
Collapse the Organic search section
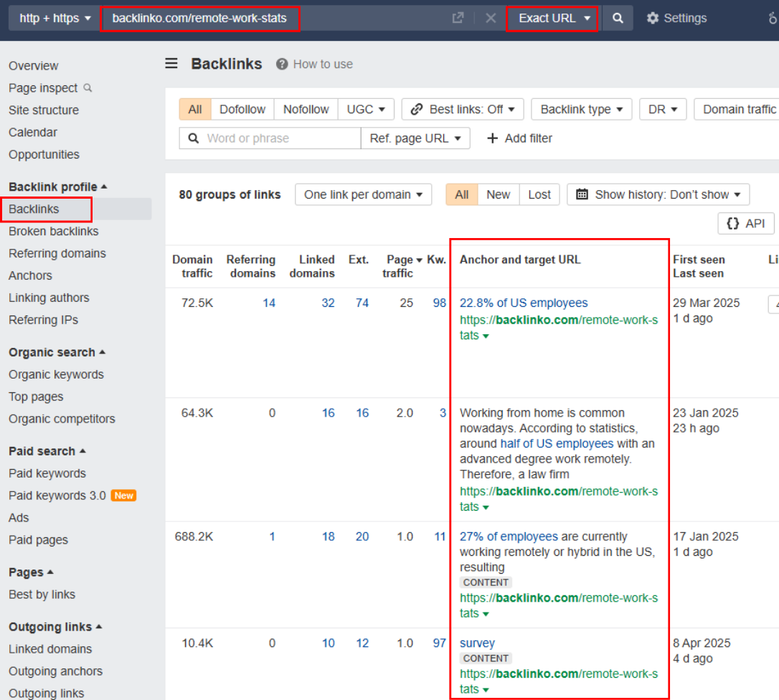[x=57, y=352]
